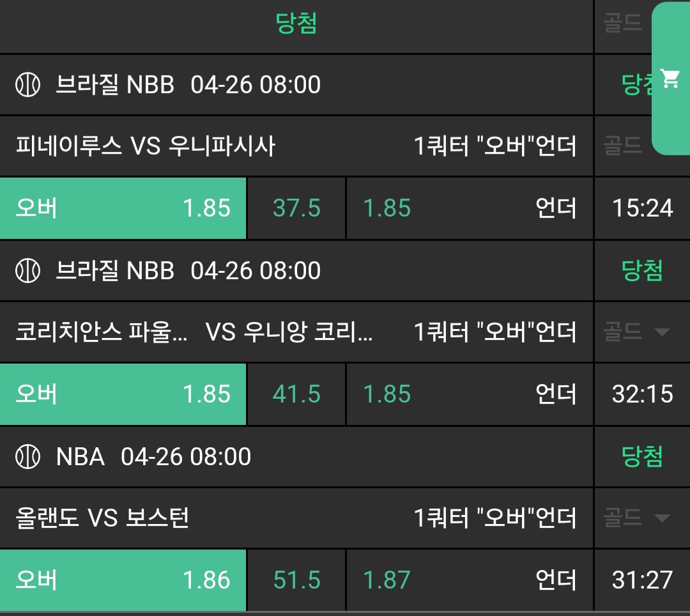Screen dimensions: 690x616
Task: Open 피네이루스 VS 우니파시사 match details
Action: tap(146, 146)
